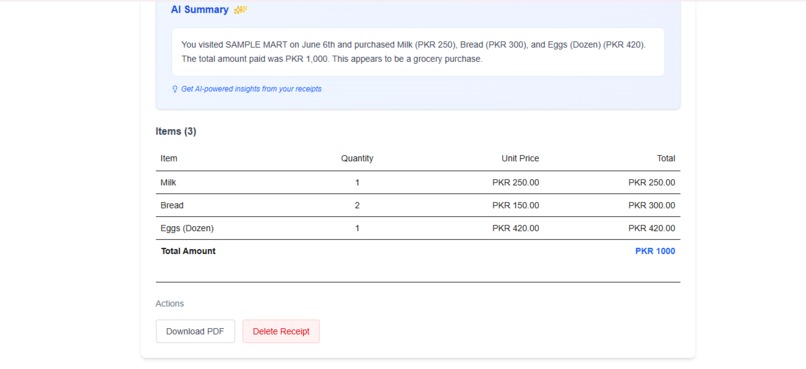Click the Total Amount label

[188, 251]
